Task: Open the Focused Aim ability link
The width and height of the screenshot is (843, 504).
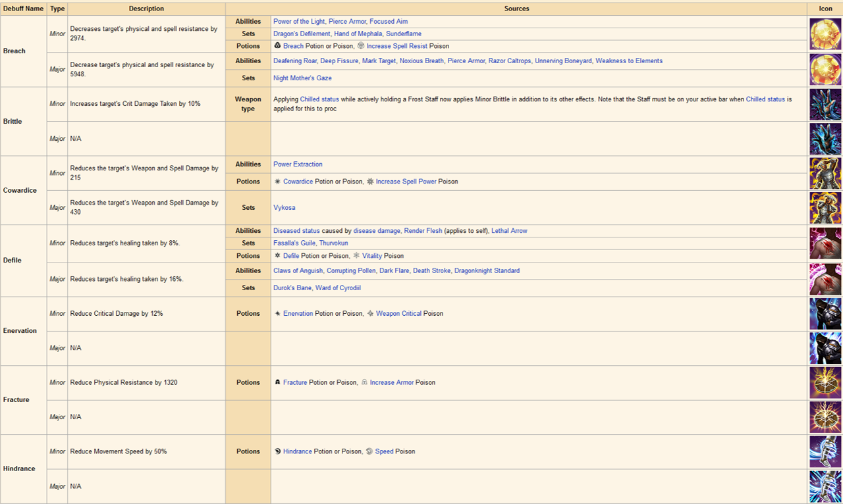Action: pyautogui.click(x=389, y=22)
